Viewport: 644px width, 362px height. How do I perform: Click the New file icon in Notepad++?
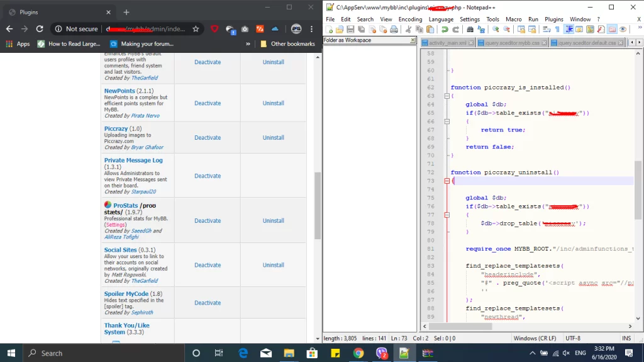tap(329, 29)
